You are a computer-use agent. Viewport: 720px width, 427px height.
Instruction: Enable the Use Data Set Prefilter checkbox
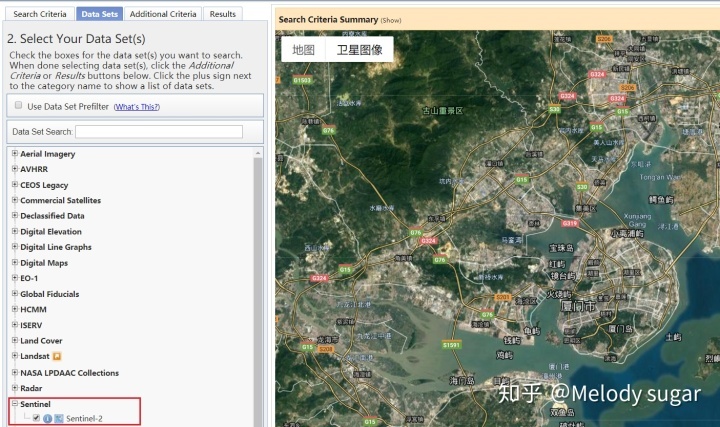click(18, 105)
